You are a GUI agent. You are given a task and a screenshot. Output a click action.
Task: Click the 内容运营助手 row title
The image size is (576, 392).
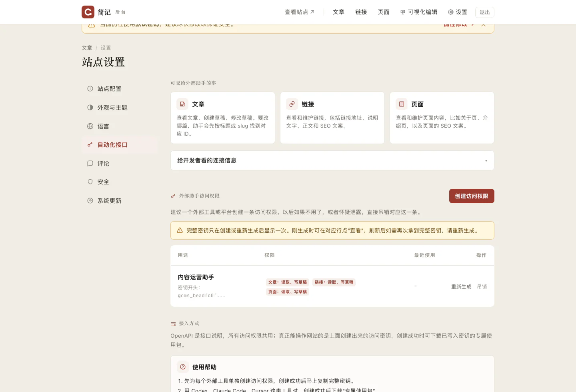pos(196,277)
